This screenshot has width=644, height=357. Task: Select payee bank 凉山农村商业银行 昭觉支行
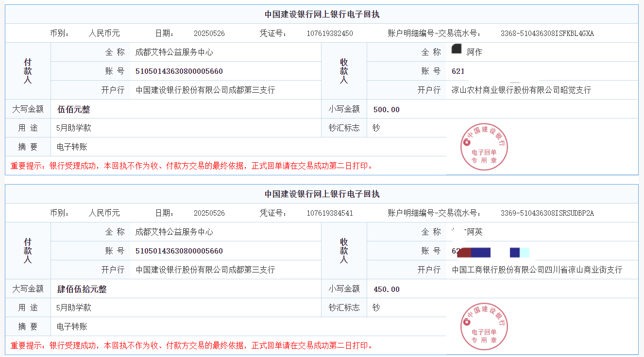(521, 90)
